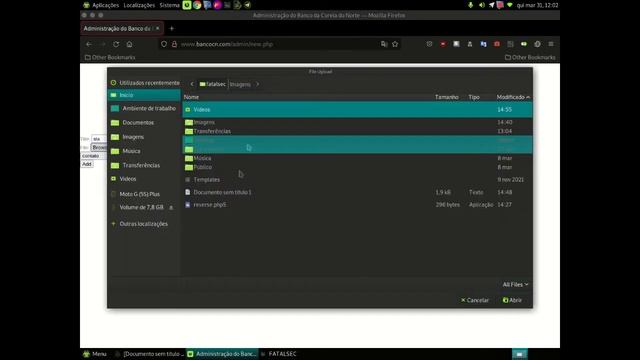Viewport: 640px width, 360px height.
Task: Click the Imagens segment in the path bar
Action: [x=240, y=84]
